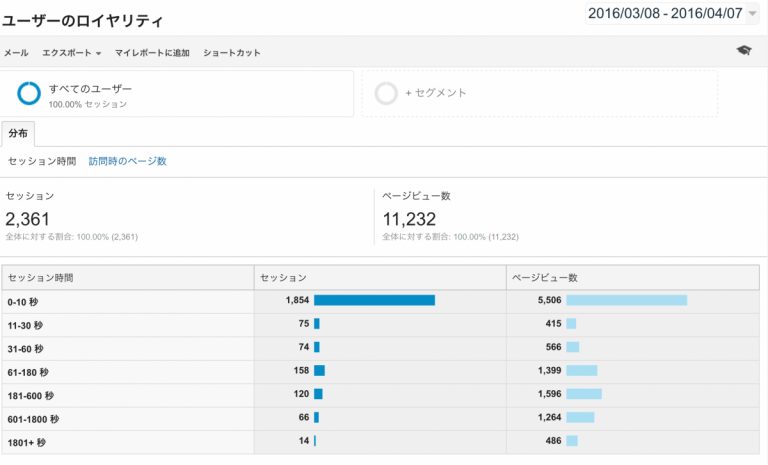Screen dimensions: 768x465
Task: Click the 0-10 秒 session bar
Action: coord(374,300)
